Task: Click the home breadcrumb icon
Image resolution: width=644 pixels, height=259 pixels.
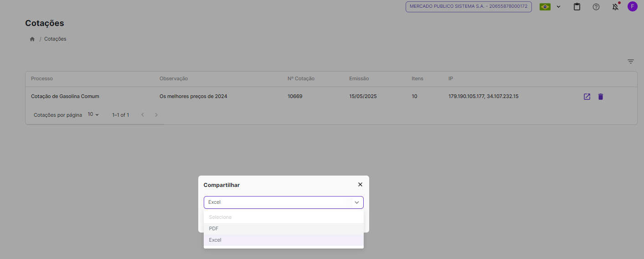Action: [32, 39]
